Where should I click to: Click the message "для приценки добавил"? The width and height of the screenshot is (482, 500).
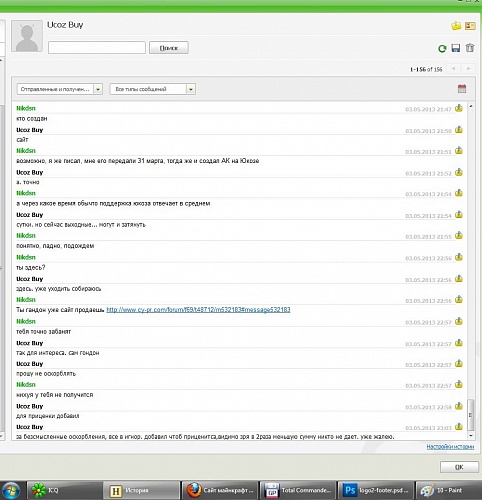[48, 416]
